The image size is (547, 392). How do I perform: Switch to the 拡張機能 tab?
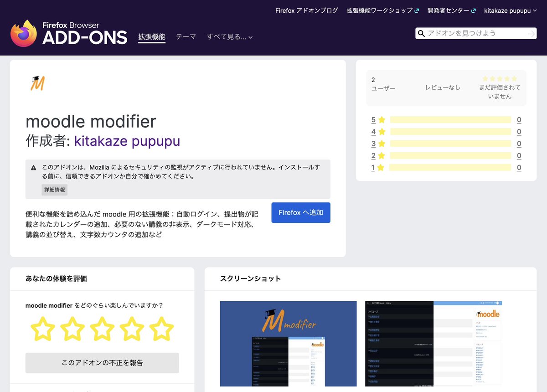[152, 37]
